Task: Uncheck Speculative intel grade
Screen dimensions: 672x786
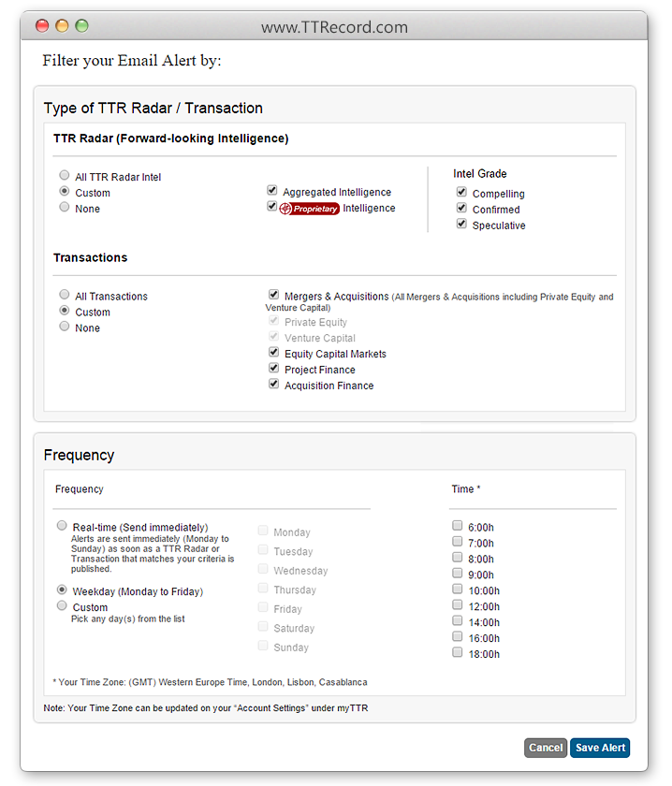Action: pos(461,224)
